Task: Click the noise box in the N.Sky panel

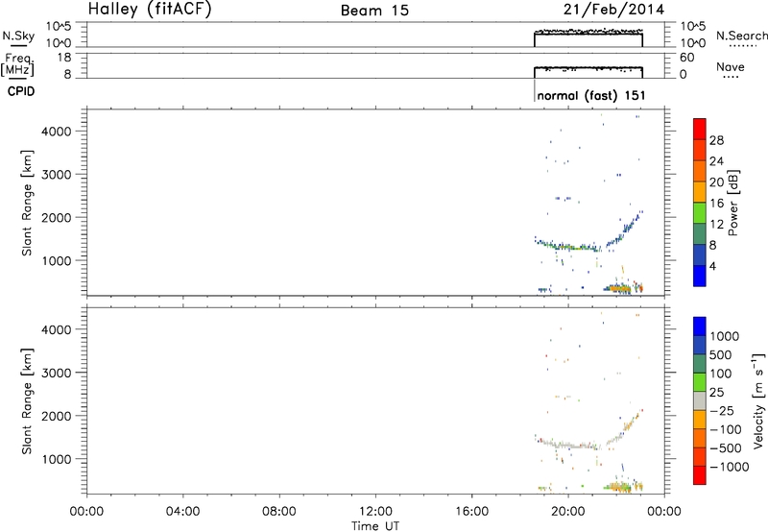Action: 588,38
